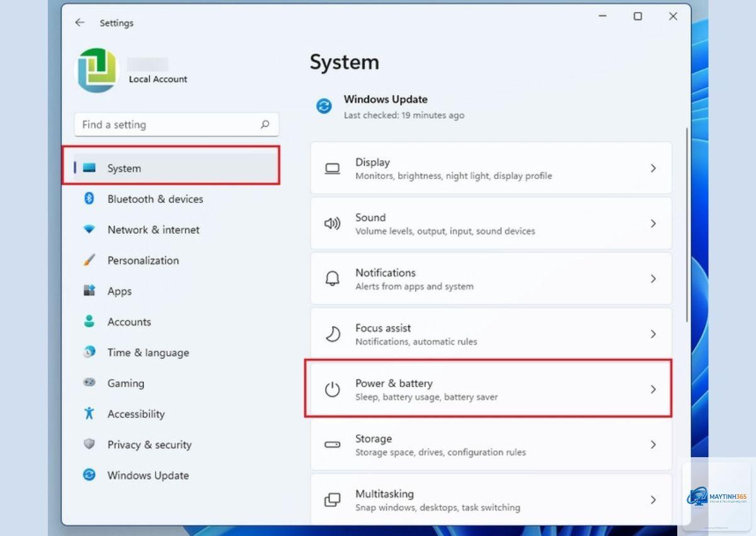Click the Network wifi icon in sidebar
The image size is (756, 536).
point(89,230)
